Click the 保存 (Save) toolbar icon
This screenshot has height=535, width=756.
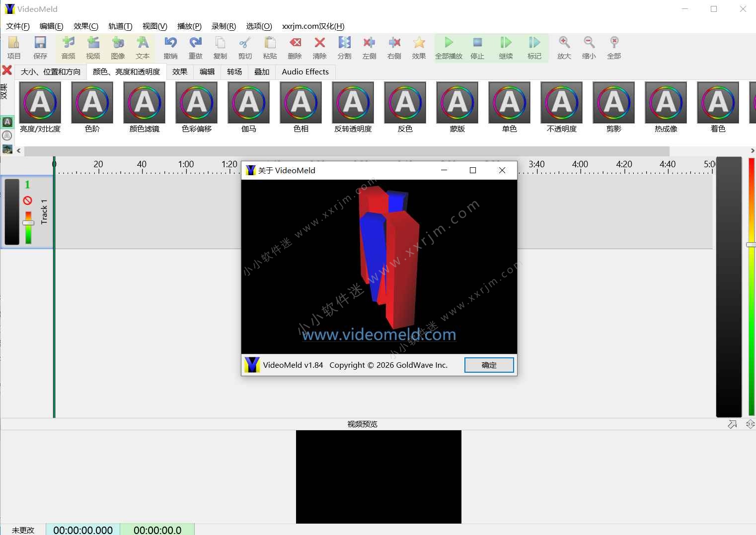(40, 48)
